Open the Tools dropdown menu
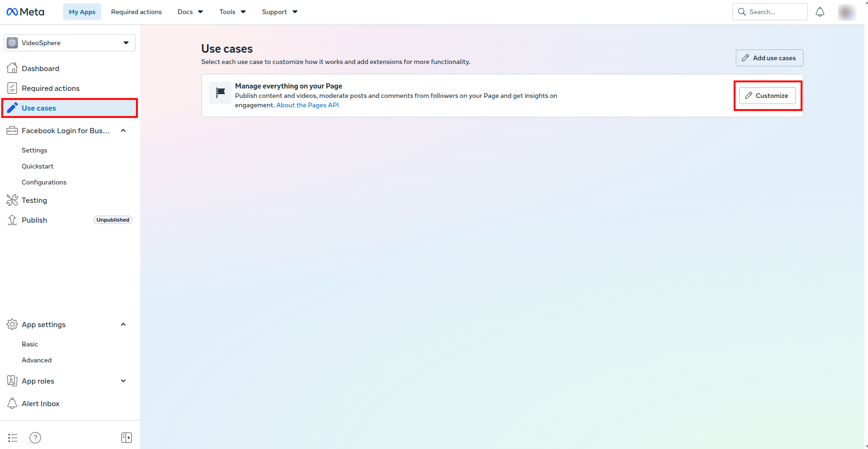The image size is (868, 449). pyautogui.click(x=232, y=12)
